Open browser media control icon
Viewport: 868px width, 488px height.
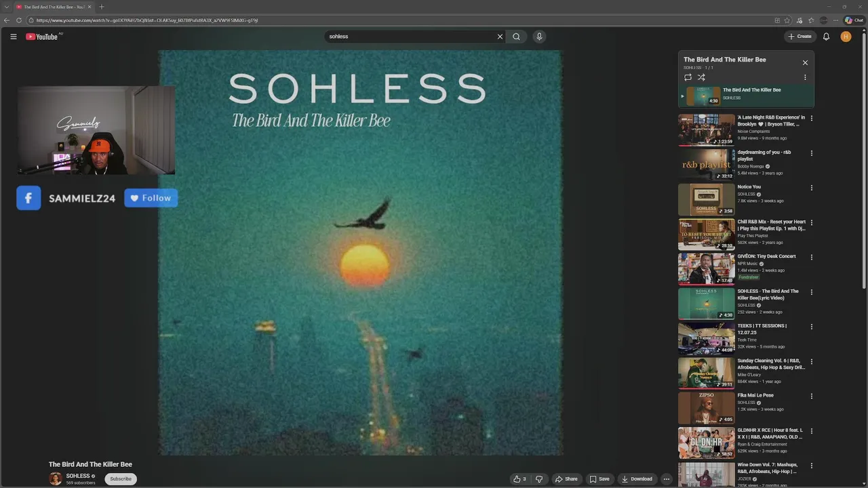pos(800,20)
